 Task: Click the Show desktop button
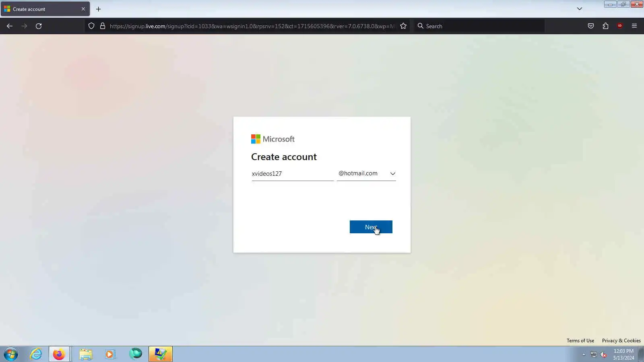tap(641, 354)
